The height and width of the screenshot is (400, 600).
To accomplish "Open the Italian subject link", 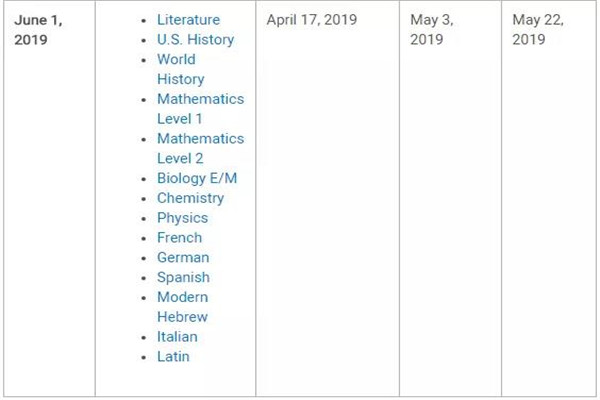I will pyautogui.click(x=177, y=337).
